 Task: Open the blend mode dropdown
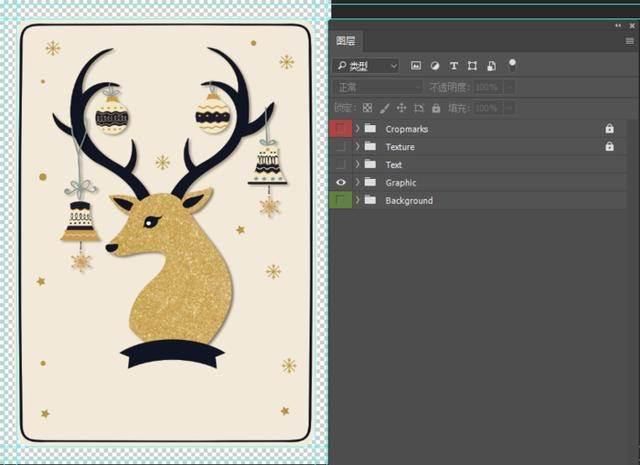tap(378, 87)
